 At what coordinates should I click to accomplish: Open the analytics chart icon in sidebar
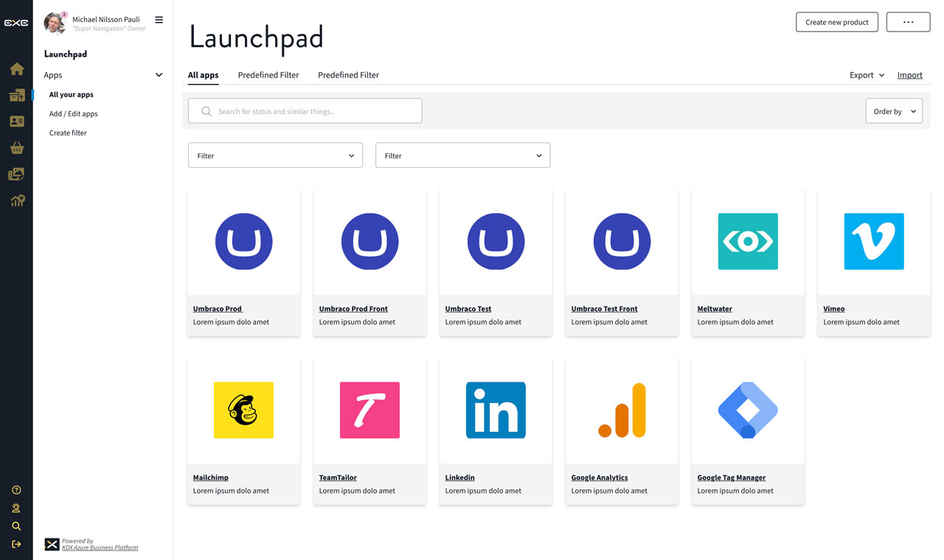click(x=17, y=200)
